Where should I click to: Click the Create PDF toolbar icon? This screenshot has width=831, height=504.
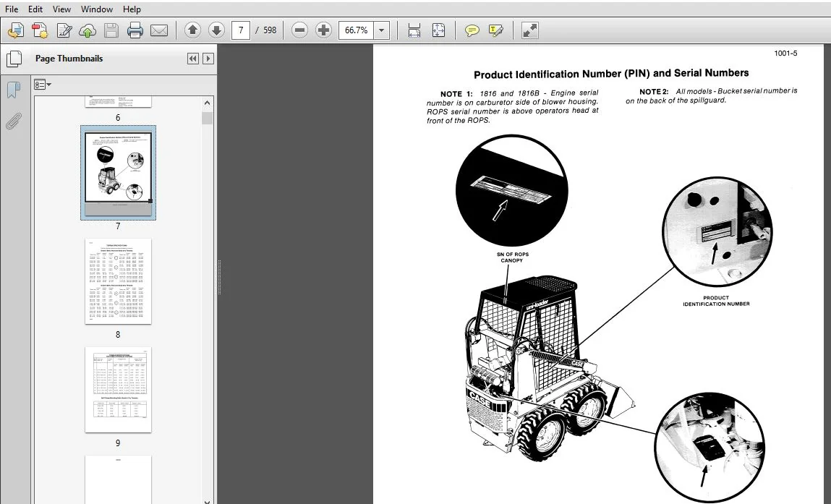point(40,31)
